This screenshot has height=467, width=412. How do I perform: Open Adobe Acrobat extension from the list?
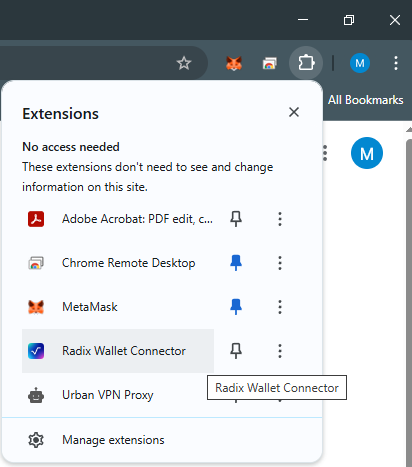[x=118, y=219]
